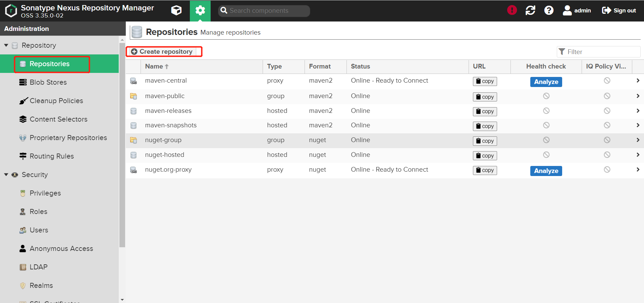The image size is (644, 303).
Task: Focus the Search components field
Action: pos(264,11)
